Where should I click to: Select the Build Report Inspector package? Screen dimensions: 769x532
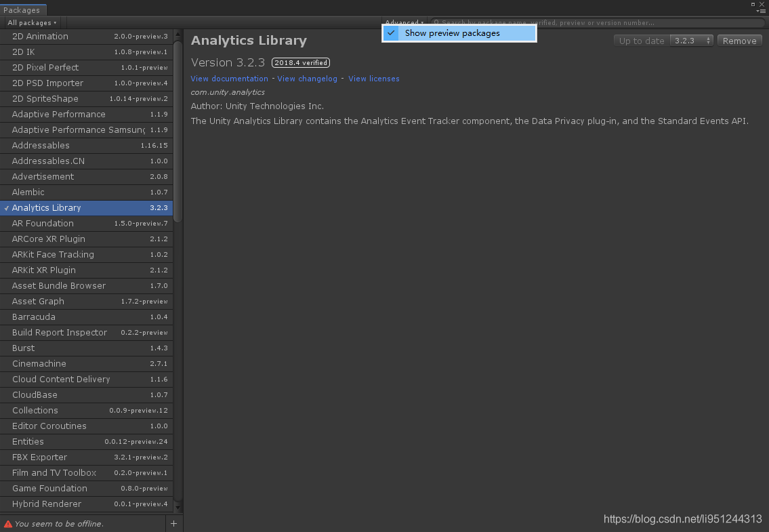pos(86,332)
